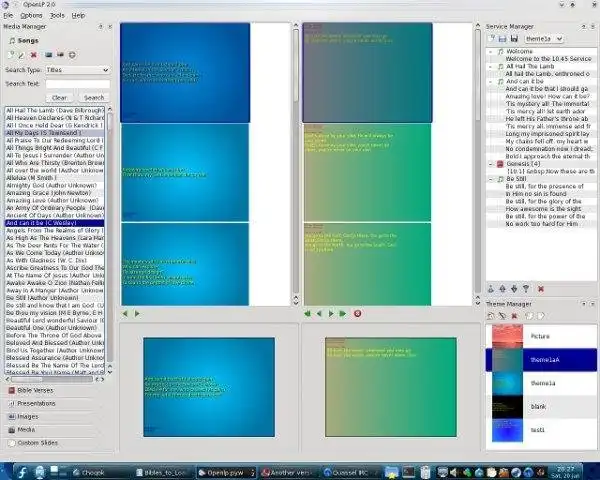The height and width of the screenshot is (480, 600).
Task: Select the theme1aA theme entry
Action: tap(541, 360)
